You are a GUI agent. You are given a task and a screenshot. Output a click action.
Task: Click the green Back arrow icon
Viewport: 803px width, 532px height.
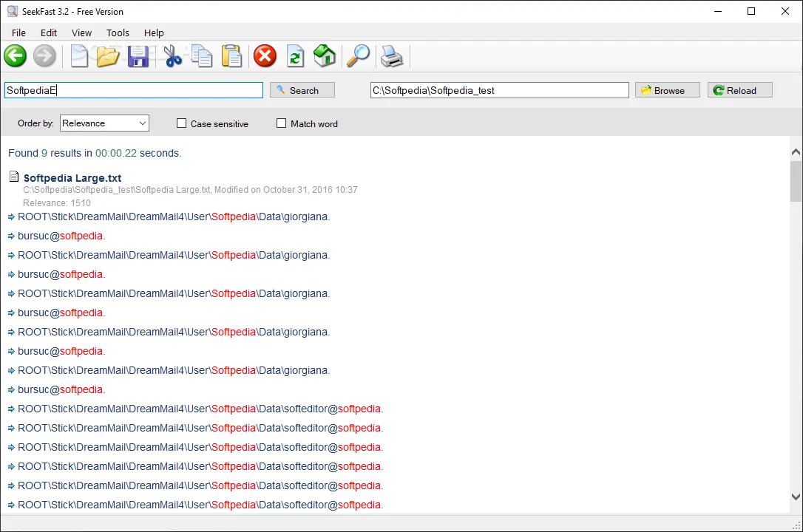click(x=16, y=55)
